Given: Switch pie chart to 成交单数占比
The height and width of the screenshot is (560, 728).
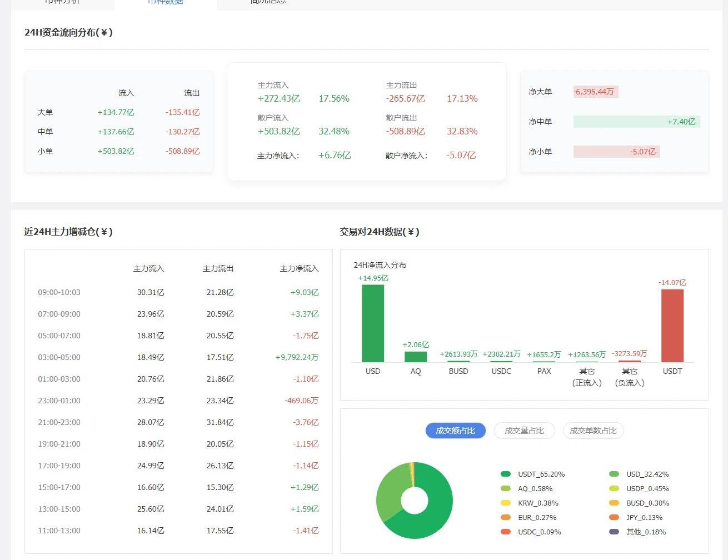Looking at the screenshot, I should pyautogui.click(x=593, y=431).
